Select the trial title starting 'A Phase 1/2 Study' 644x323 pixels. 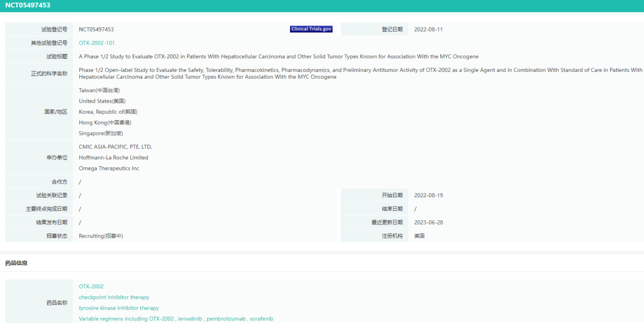[x=278, y=57]
